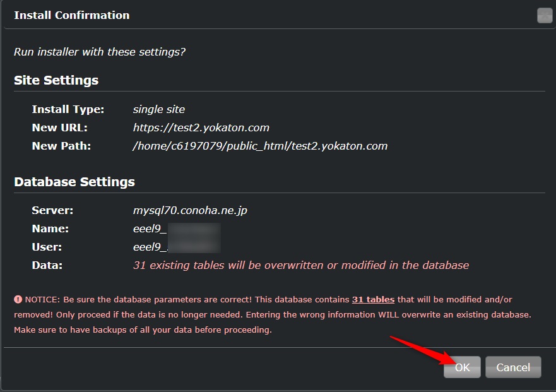Open the underlined 31 tables link
This screenshot has height=392, width=556.
point(373,299)
